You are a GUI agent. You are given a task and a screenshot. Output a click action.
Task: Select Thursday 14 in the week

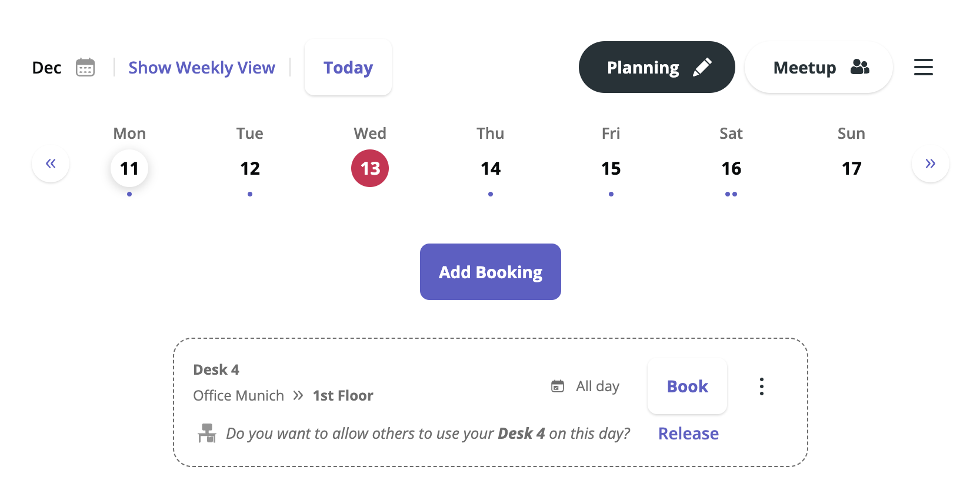(491, 169)
